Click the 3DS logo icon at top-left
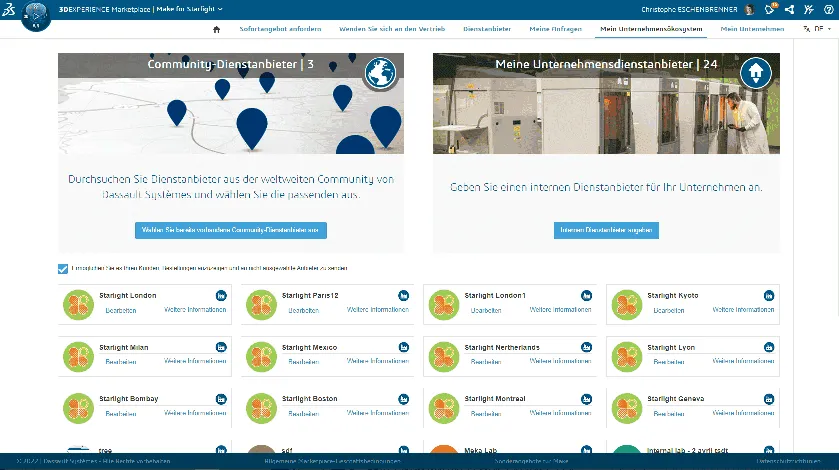 (x=9, y=9)
